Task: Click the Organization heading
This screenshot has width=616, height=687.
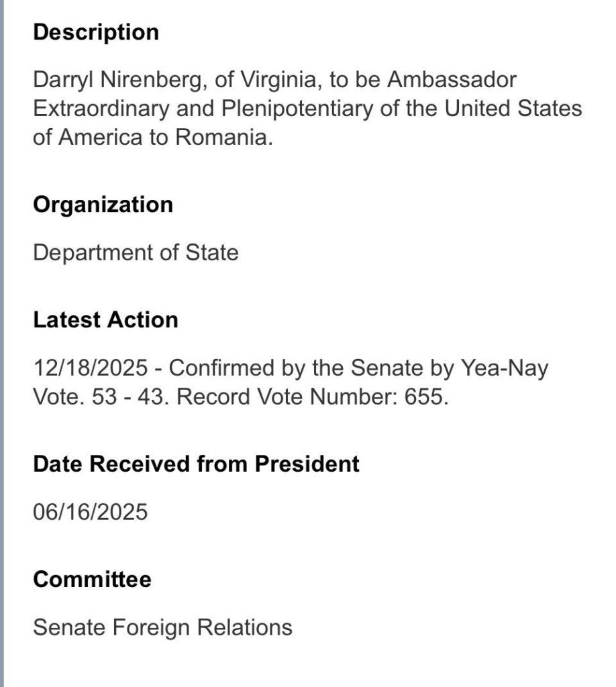Action: pyautogui.click(x=103, y=204)
